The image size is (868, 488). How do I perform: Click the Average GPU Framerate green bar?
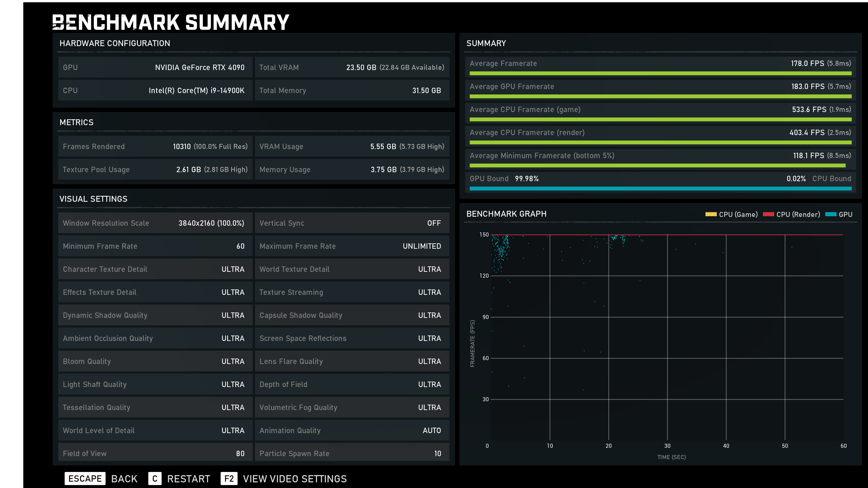(x=660, y=97)
